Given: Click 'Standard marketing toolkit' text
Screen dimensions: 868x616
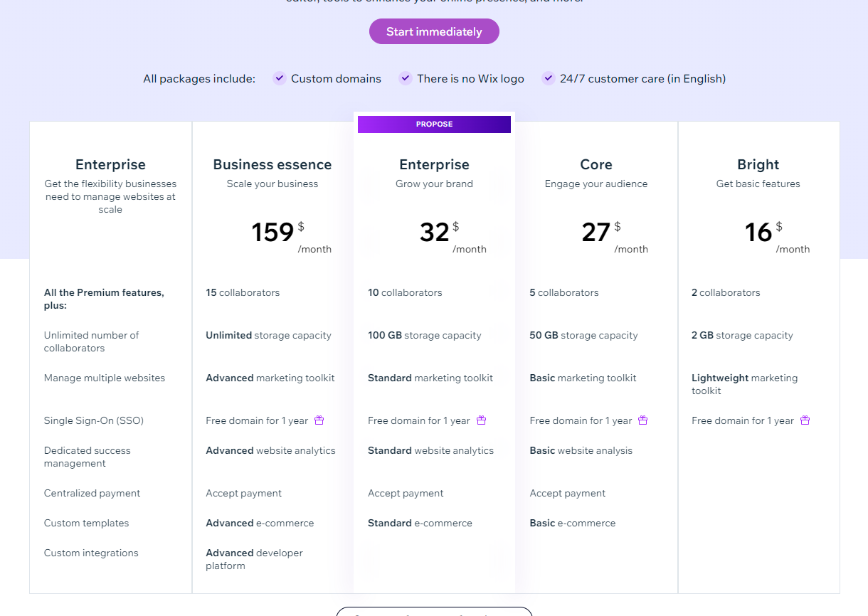Looking at the screenshot, I should [x=430, y=378].
